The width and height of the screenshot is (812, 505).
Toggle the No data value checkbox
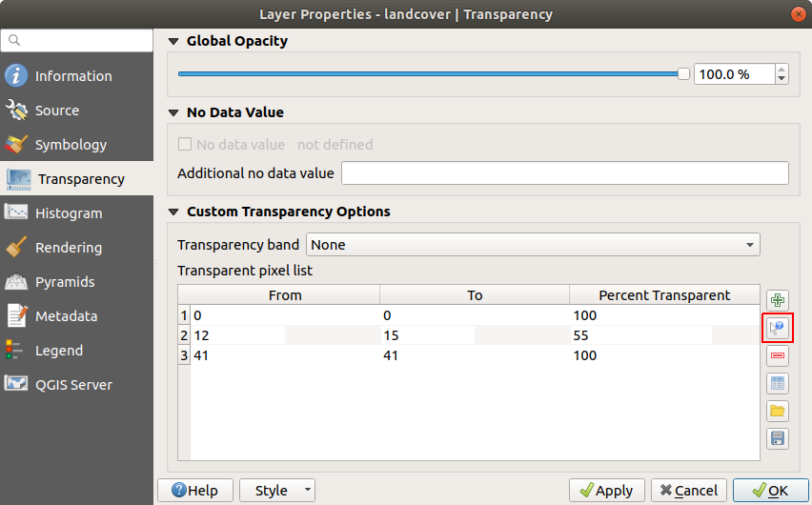[x=185, y=145]
